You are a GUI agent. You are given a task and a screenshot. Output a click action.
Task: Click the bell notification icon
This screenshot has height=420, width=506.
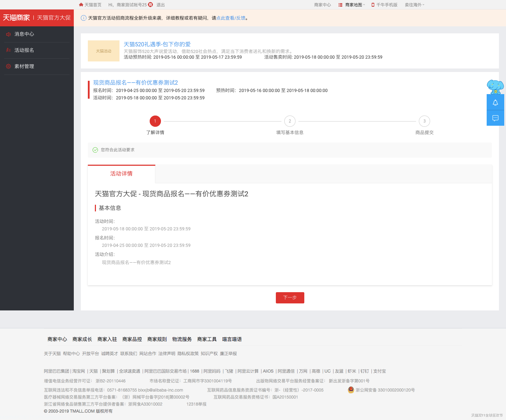pyautogui.click(x=495, y=103)
